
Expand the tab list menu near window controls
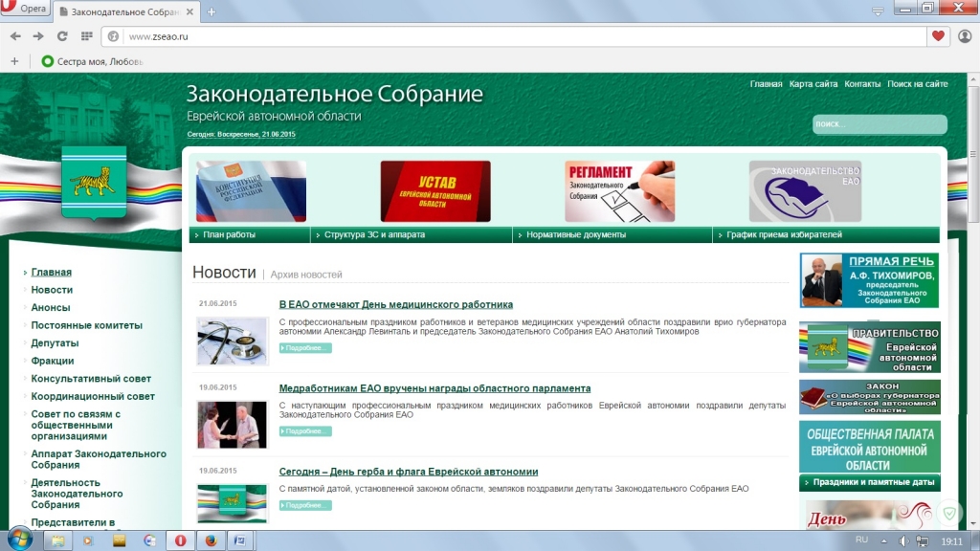tap(878, 11)
